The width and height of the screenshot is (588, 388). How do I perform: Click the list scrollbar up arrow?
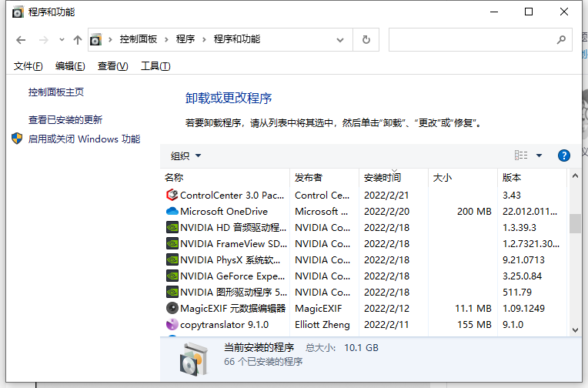[x=575, y=176]
